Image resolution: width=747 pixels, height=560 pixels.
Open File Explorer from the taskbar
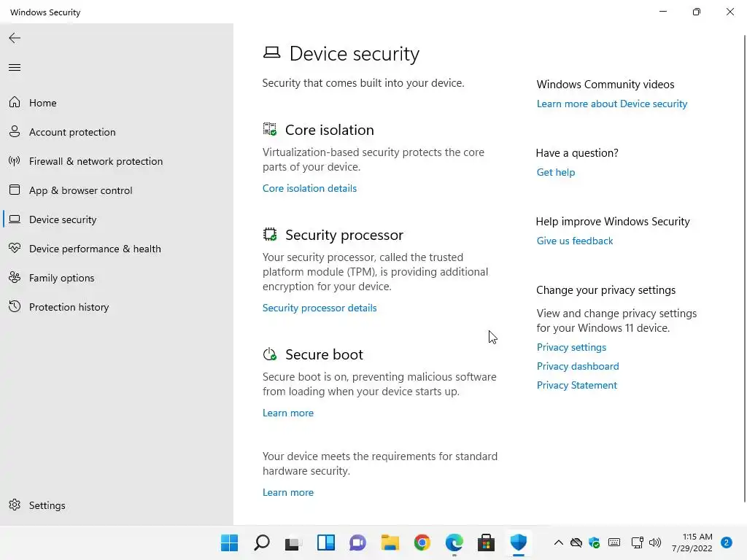pos(390,542)
